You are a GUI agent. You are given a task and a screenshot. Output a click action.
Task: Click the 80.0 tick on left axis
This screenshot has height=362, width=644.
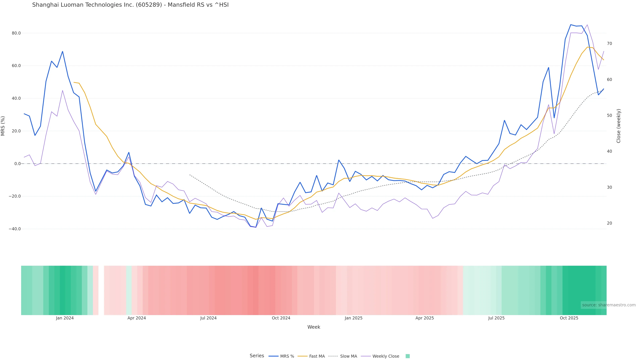16,33
